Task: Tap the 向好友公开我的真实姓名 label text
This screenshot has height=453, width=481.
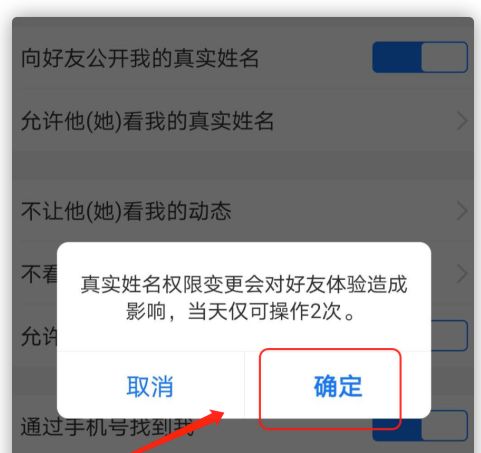Action: [x=140, y=58]
